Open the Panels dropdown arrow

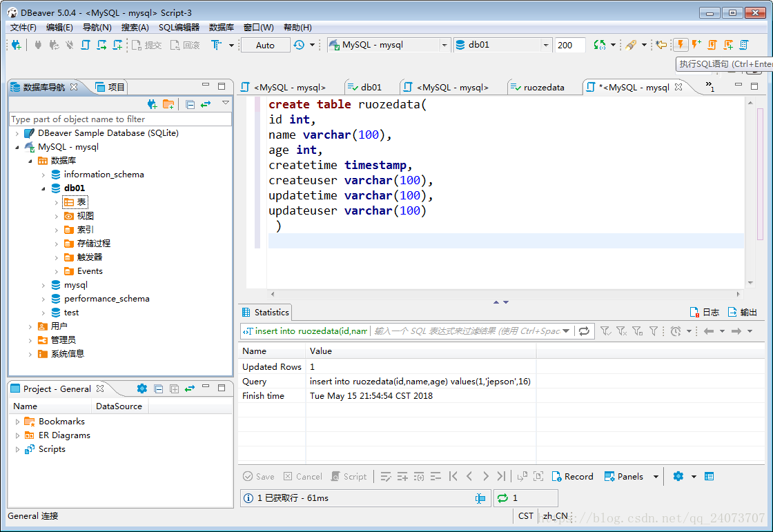click(x=656, y=476)
